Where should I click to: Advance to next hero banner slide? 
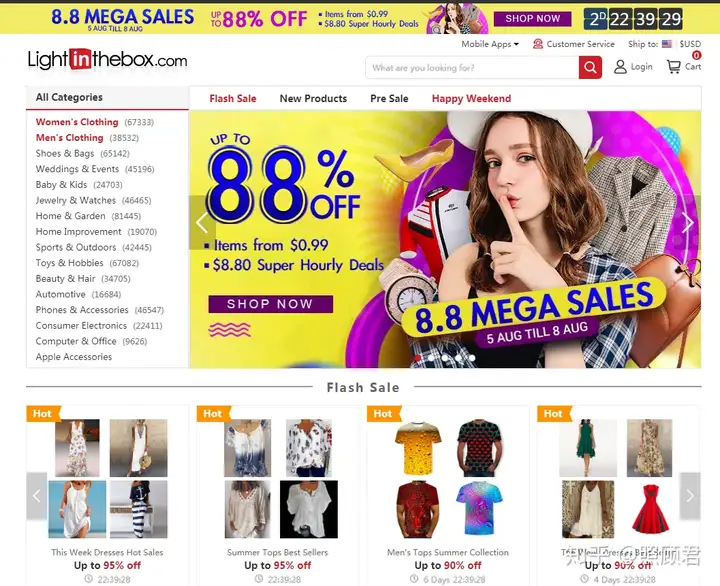click(x=688, y=223)
